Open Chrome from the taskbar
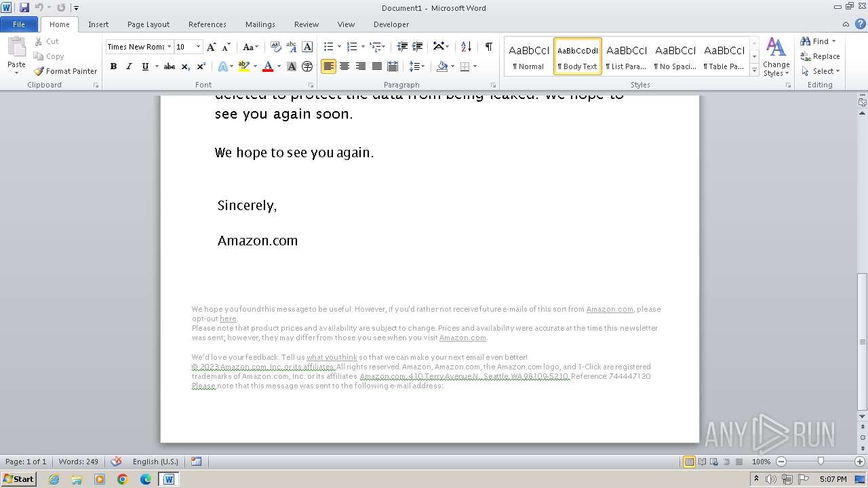This screenshot has width=868, height=488. [x=123, y=479]
